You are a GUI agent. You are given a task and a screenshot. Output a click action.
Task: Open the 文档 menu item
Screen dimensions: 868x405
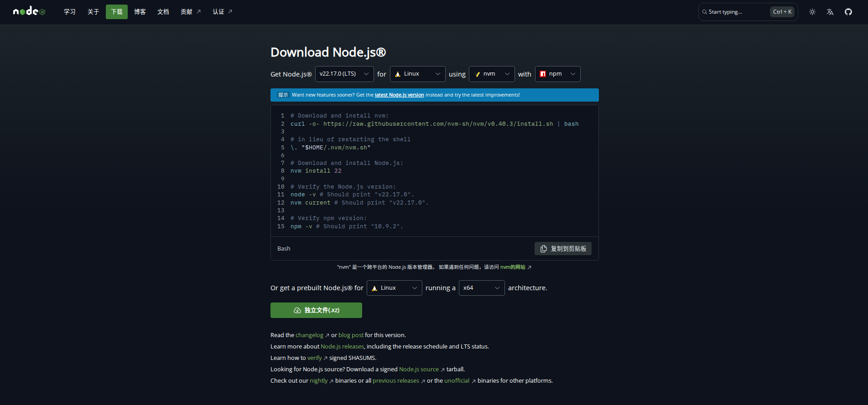[x=163, y=12]
